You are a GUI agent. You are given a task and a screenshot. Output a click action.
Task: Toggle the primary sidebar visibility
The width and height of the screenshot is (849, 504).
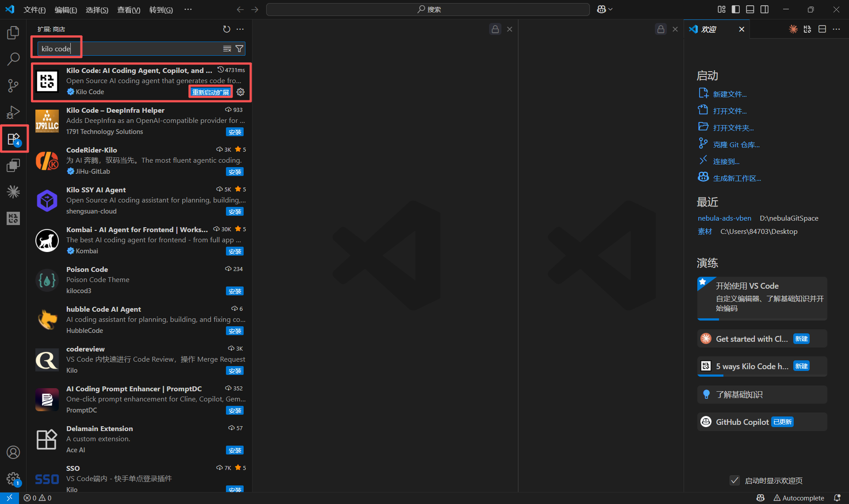point(735,9)
